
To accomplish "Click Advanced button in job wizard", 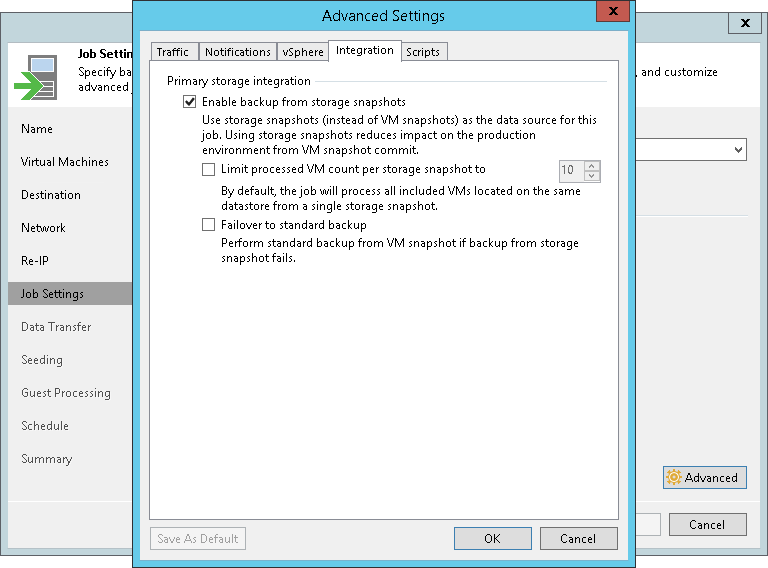I will (705, 477).
